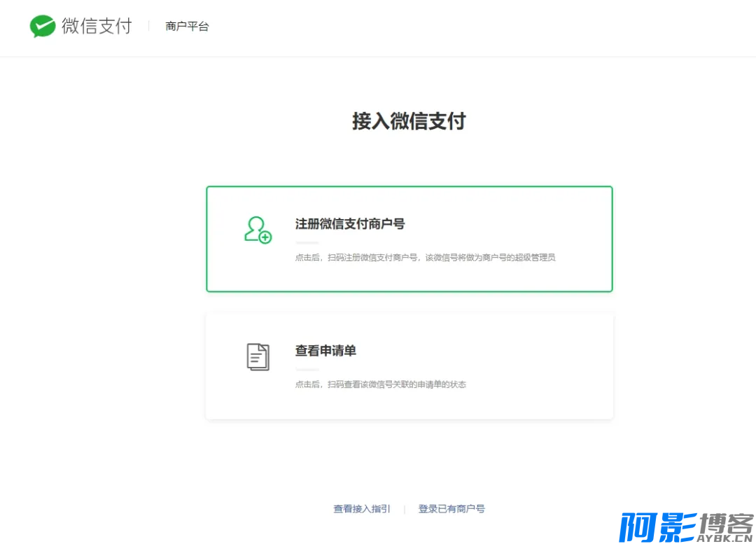
Task: Click the 商户平台 header label
Action: coord(187,27)
